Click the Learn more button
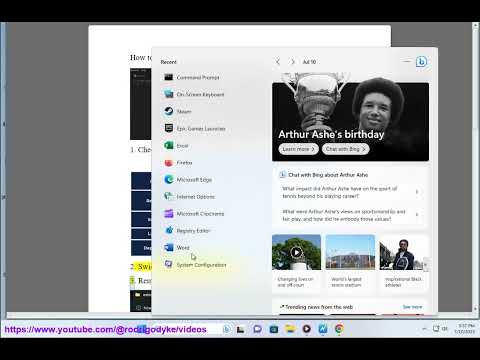 pos(298,149)
